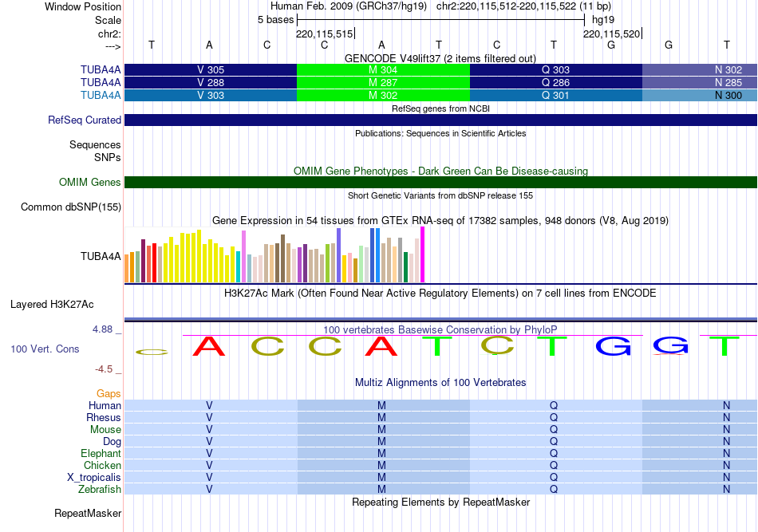Screen dimensions: 758x532
Task: Click the Window Position label
Action: coord(83,6)
